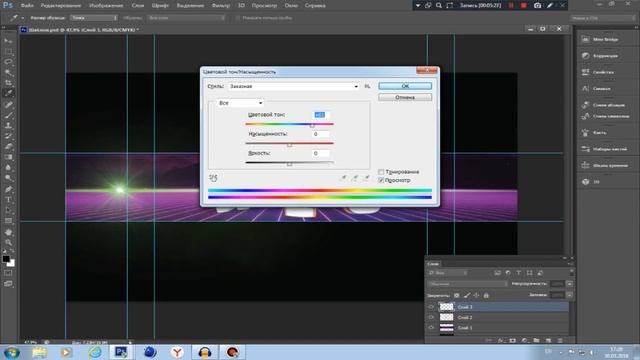Click the delete layer trash icon

tap(560, 340)
